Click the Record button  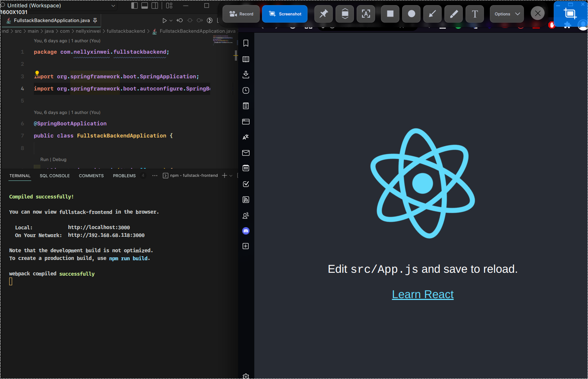pos(241,14)
